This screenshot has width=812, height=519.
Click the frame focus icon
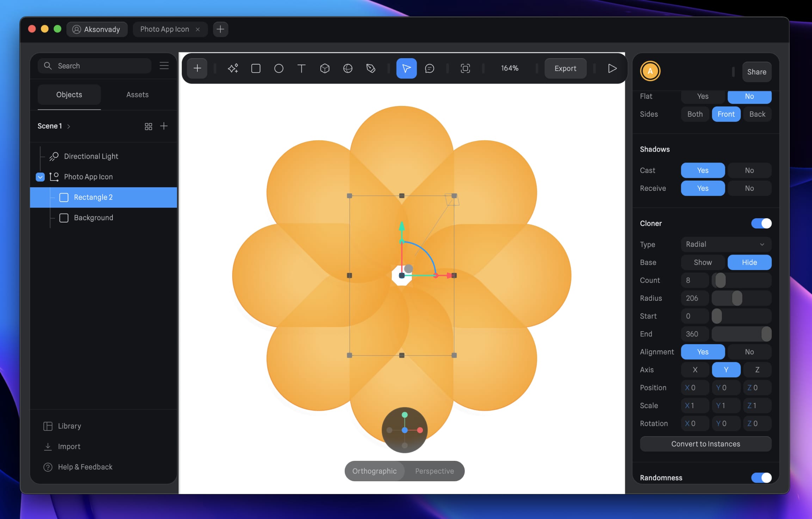[465, 68]
